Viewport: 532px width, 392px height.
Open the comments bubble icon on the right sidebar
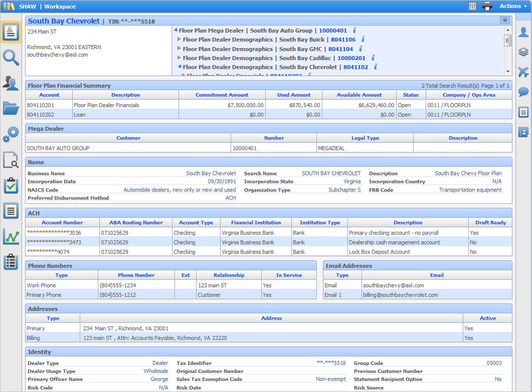click(x=523, y=92)
